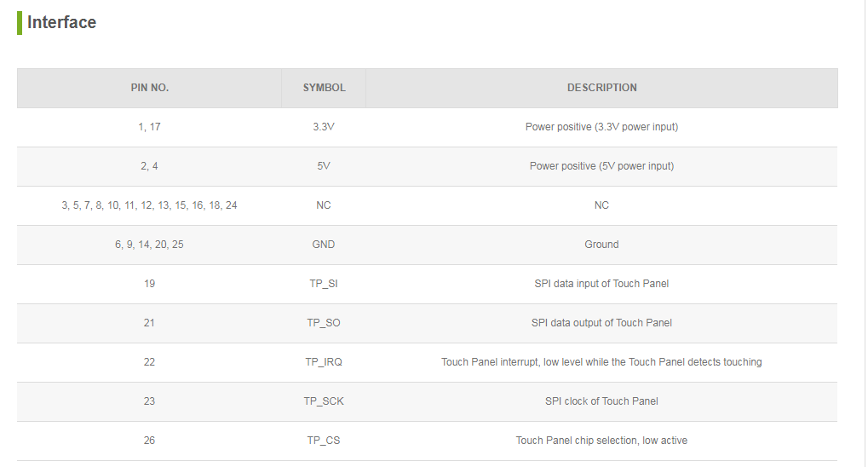Screen dimensions: 868x467
Task: Select the Ground description cell
Action: [x=601, y=245]
